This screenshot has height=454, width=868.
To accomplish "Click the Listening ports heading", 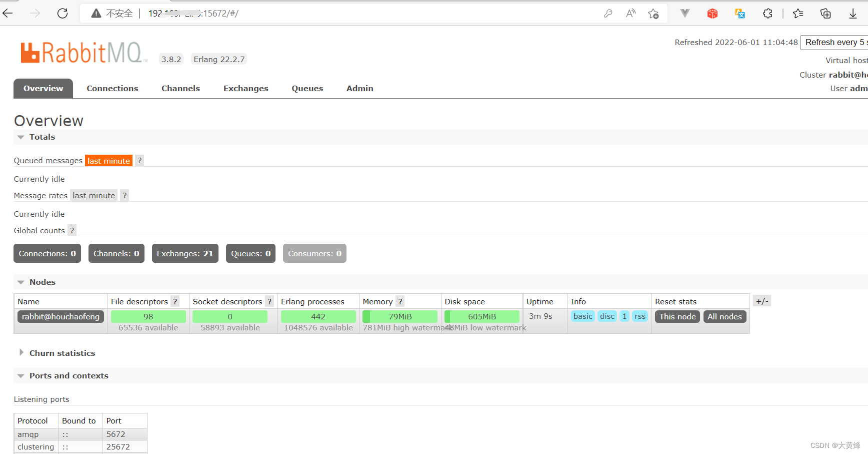I will pyautogui.click(x=41, y=399).
